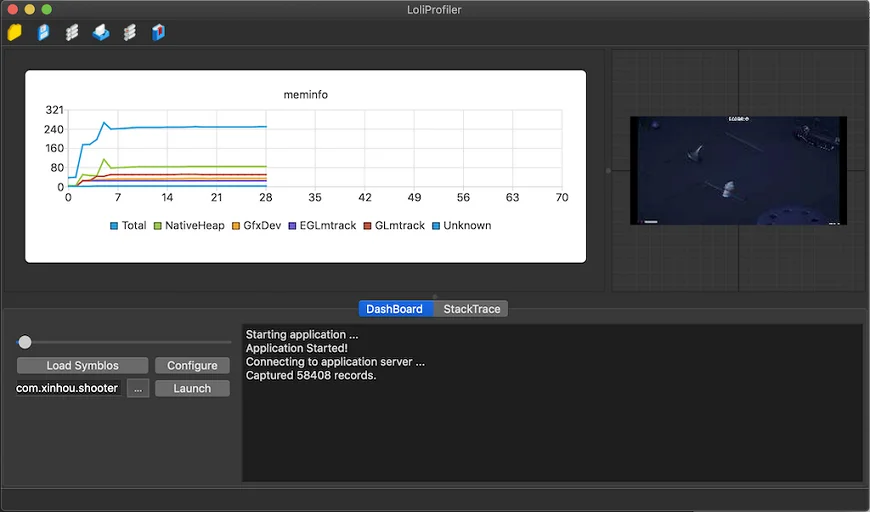Image resolution: width=870 pixels, height=512 pixels.
Task: Click the splitter handle left of screenshot panel
Action: point(608,171)
